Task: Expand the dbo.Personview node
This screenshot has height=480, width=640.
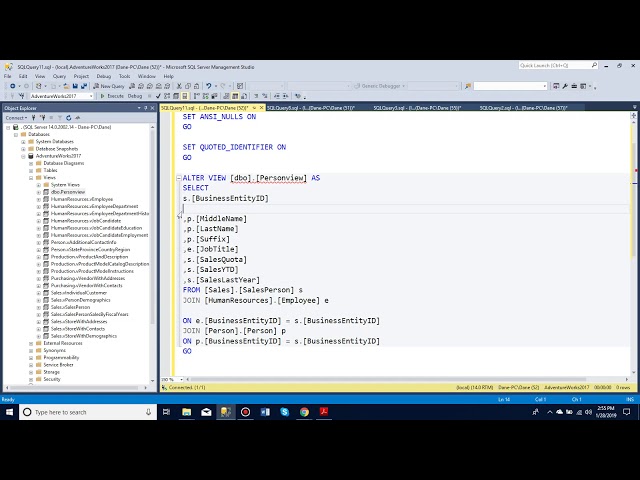Action: pos(39,192)
